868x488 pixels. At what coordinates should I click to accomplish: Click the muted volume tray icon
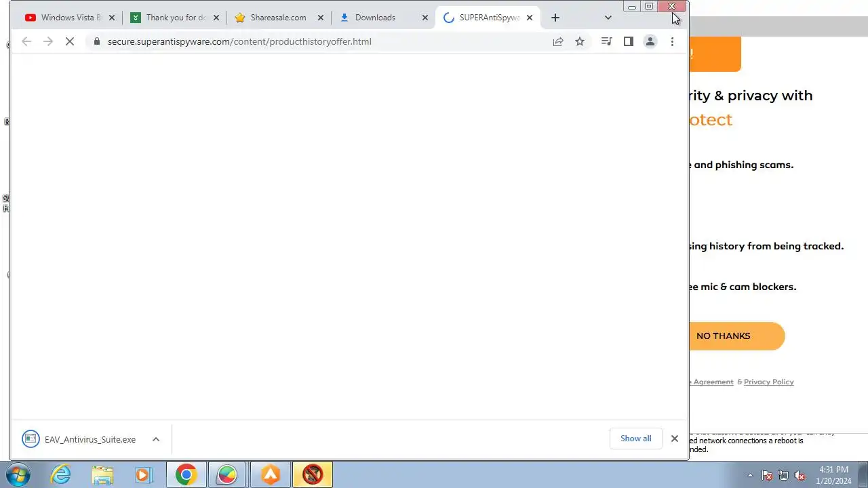click(x=800, y=475)
